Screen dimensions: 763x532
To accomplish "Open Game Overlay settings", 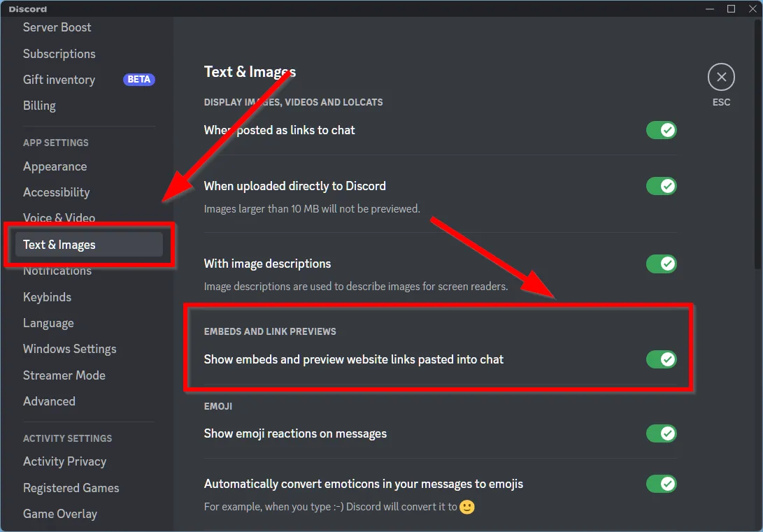I will coord(60,514).
